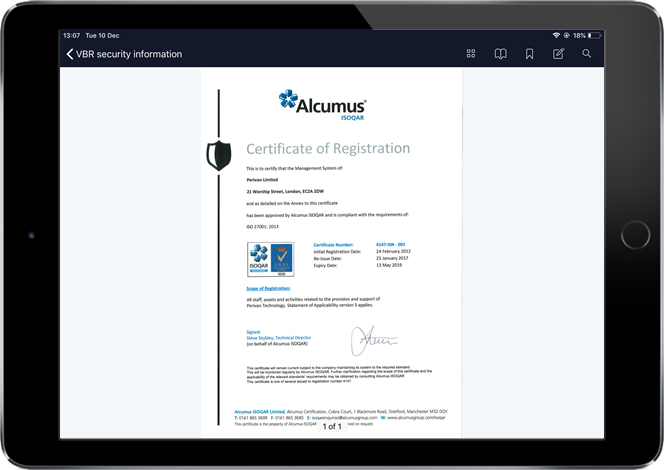Tap the ISOQAR UKAS accreditation badge
This screenshot has height=470, width=664.
[x=271, y=259]
